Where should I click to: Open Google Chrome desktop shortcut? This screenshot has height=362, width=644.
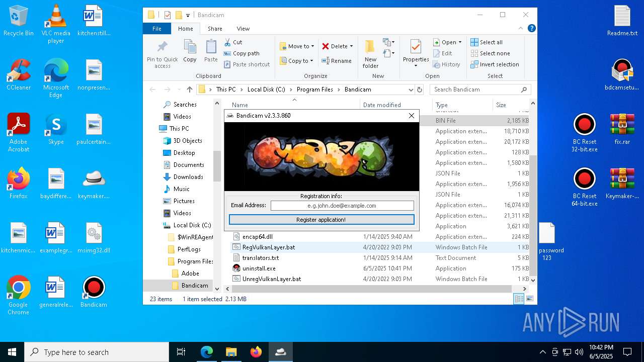coord(18,296)
